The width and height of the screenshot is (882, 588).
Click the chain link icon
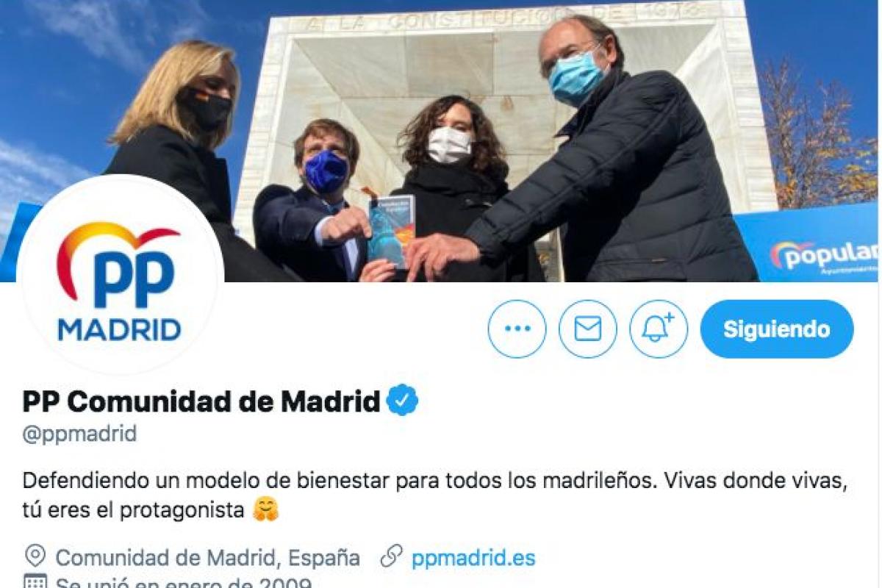coord(390,557)
